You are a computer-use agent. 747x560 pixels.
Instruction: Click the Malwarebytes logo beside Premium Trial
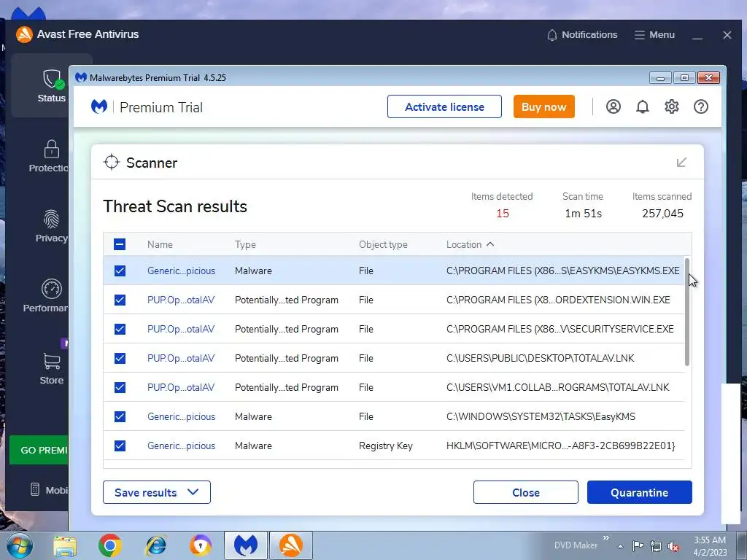pyautogui.click(x=99, y=106)
